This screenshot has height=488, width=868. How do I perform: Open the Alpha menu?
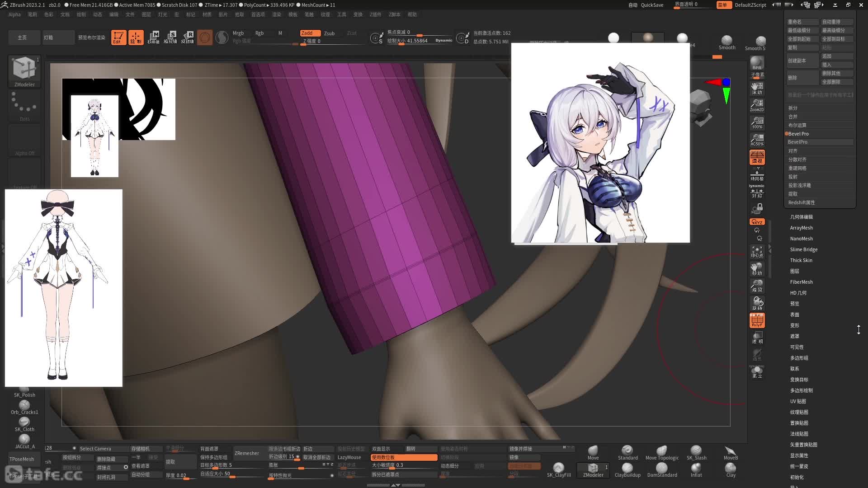pos(14,14)
